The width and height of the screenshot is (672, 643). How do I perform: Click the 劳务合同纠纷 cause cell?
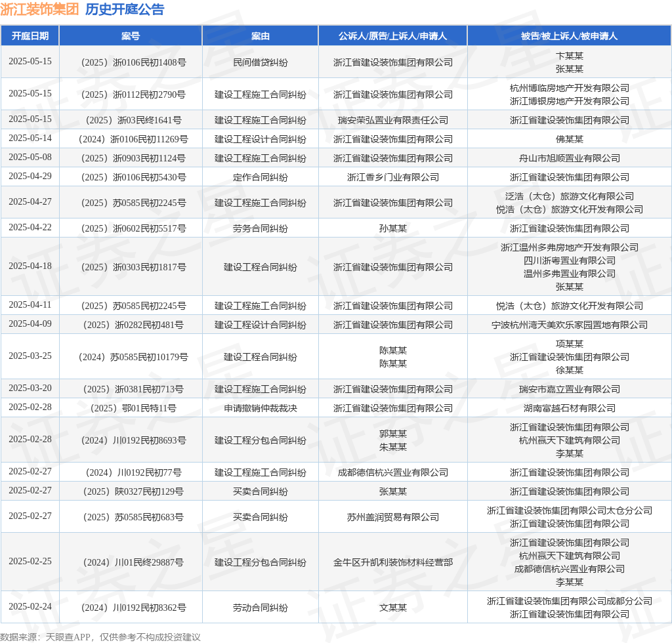tap(260, 229)
